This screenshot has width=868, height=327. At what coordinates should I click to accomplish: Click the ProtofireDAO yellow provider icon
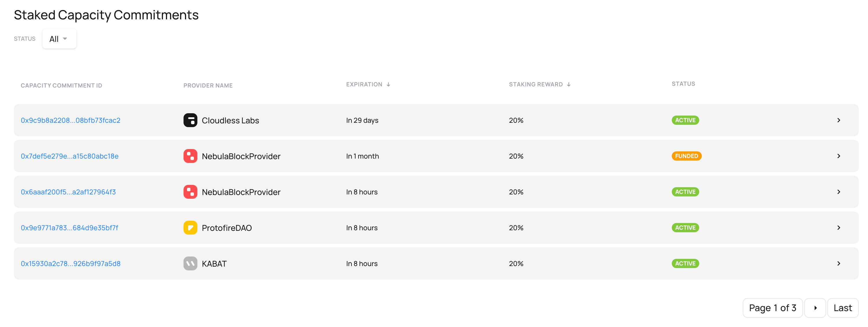click(190, 227)
